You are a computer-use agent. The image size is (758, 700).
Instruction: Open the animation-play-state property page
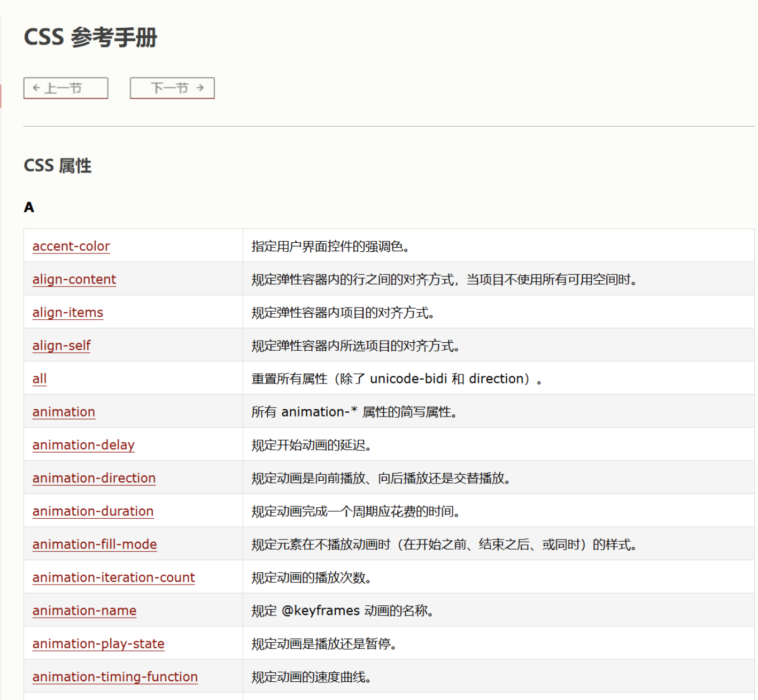click(x=98, y=644)
